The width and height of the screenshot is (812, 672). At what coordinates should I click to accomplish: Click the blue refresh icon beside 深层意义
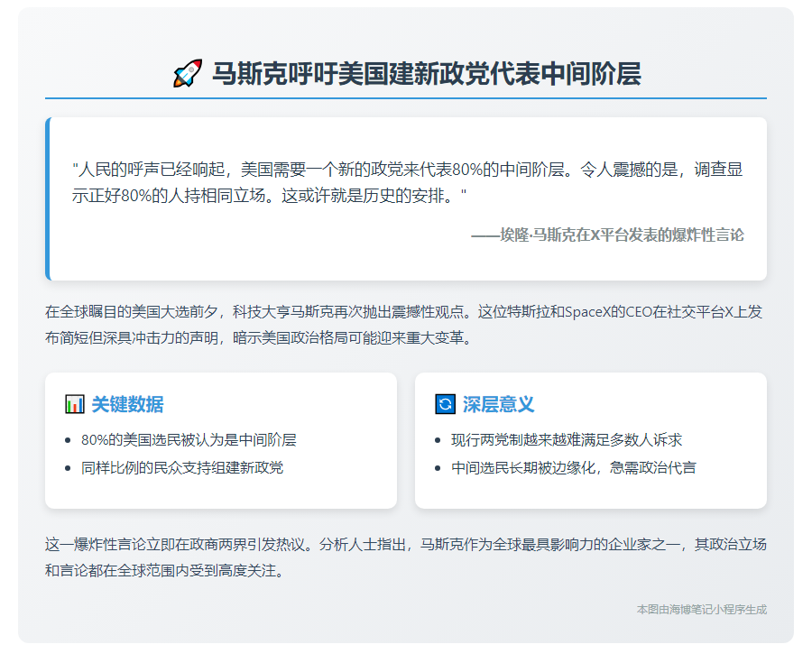[x=445, y=404]
